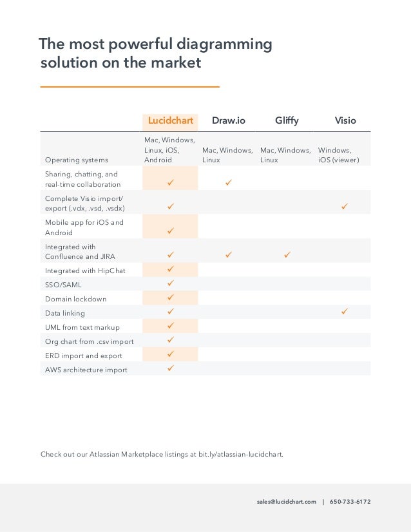411x532 pixels.
Task: Click Visio checkmark for Data linking
Action: pyautogui.click(x=345, y=312)
